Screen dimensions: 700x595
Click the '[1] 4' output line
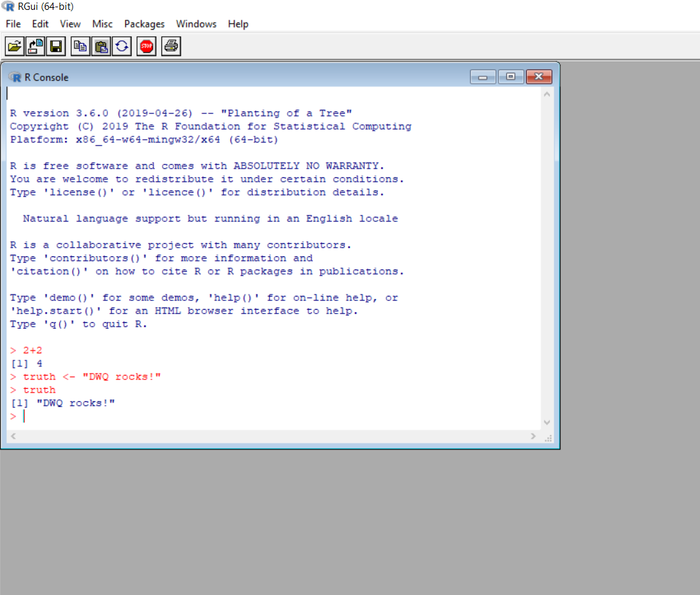[26, 364]
